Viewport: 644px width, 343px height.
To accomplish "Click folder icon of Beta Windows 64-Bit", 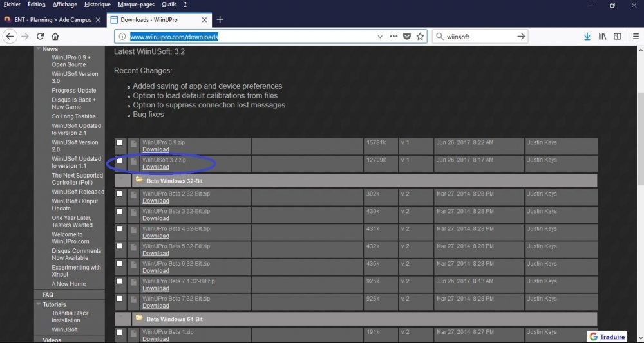I will click(139, 319).
